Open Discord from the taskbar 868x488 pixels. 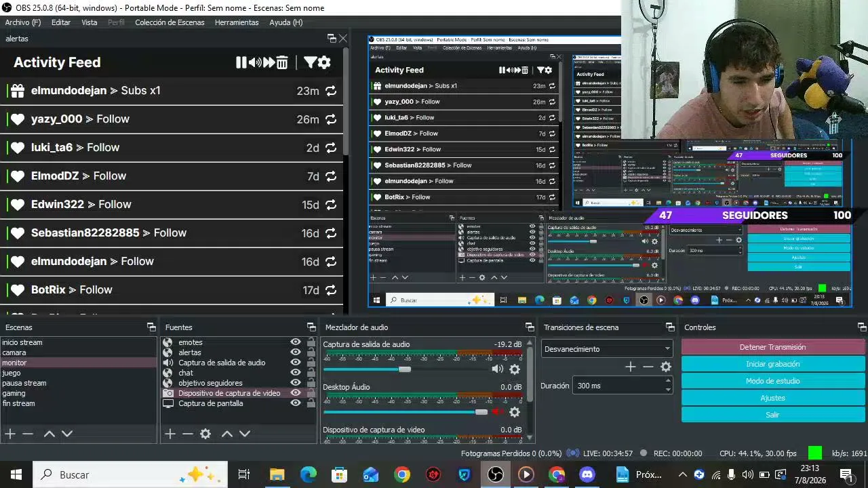click(587, 474)
